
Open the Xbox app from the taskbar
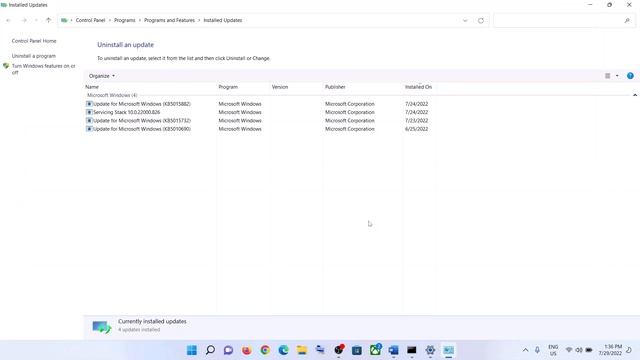coord(375,350)
